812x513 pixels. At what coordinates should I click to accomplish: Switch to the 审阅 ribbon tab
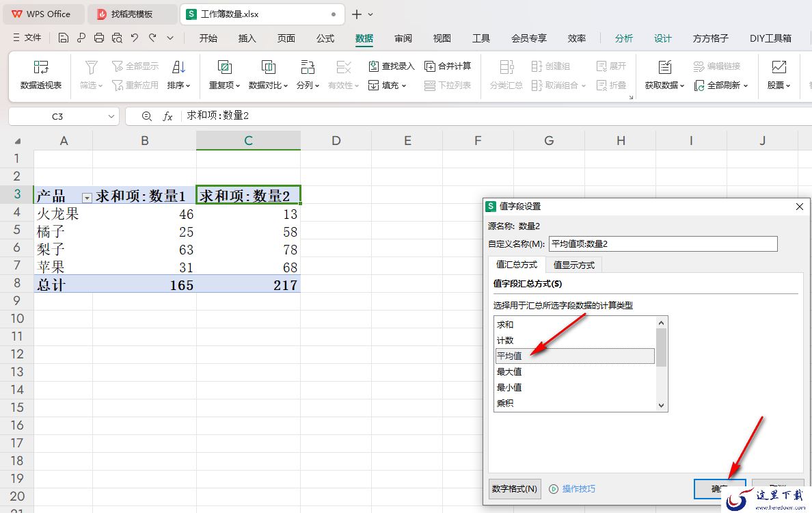403,38
